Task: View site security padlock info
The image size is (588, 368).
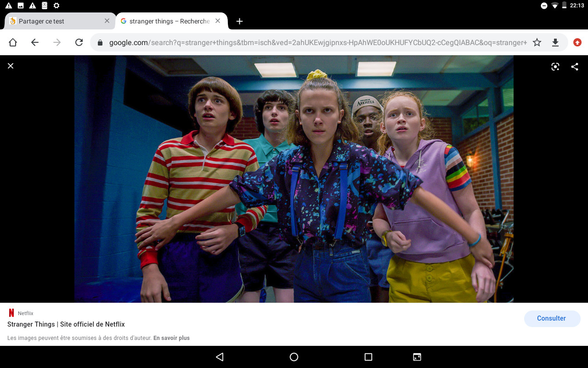Action: pos(100,43)
